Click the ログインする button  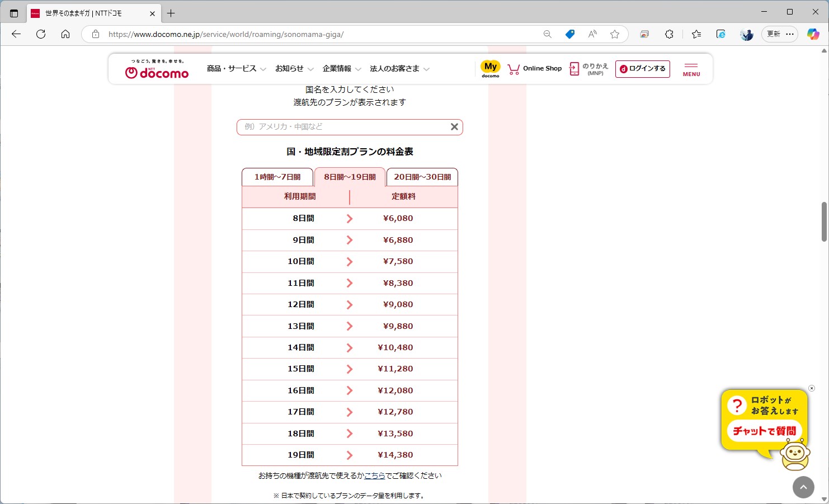pos(642,69)
